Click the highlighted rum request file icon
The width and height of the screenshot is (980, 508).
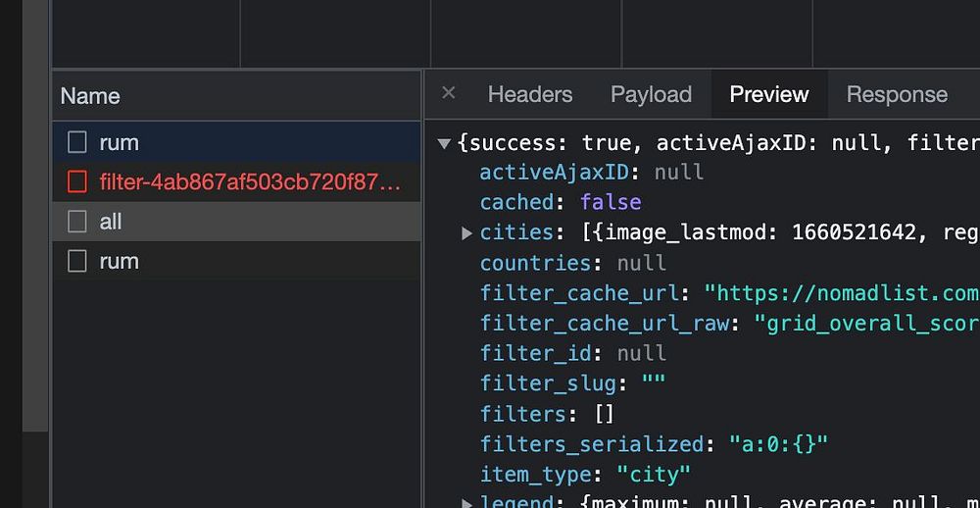pyautogui.click(x=76, y=142)
